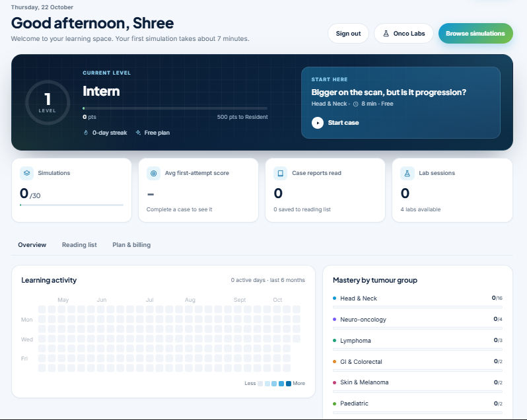Click the Level 1 circle badge

[x=48, y=102]
